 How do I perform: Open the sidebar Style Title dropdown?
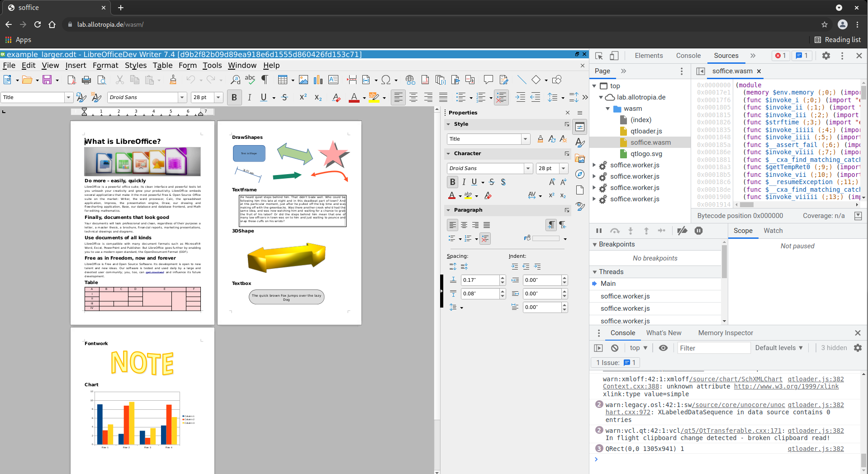526,139
